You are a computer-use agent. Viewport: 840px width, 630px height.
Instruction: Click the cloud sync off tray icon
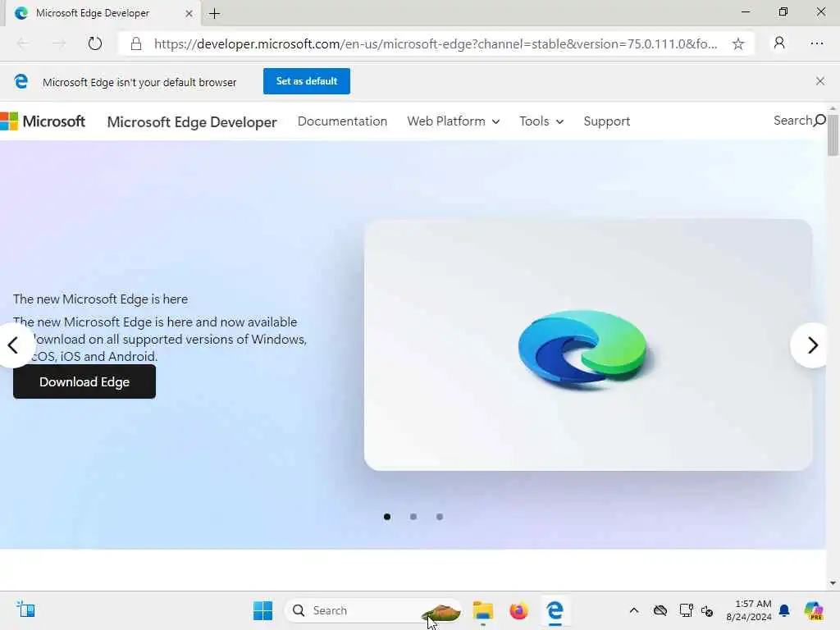660,610
